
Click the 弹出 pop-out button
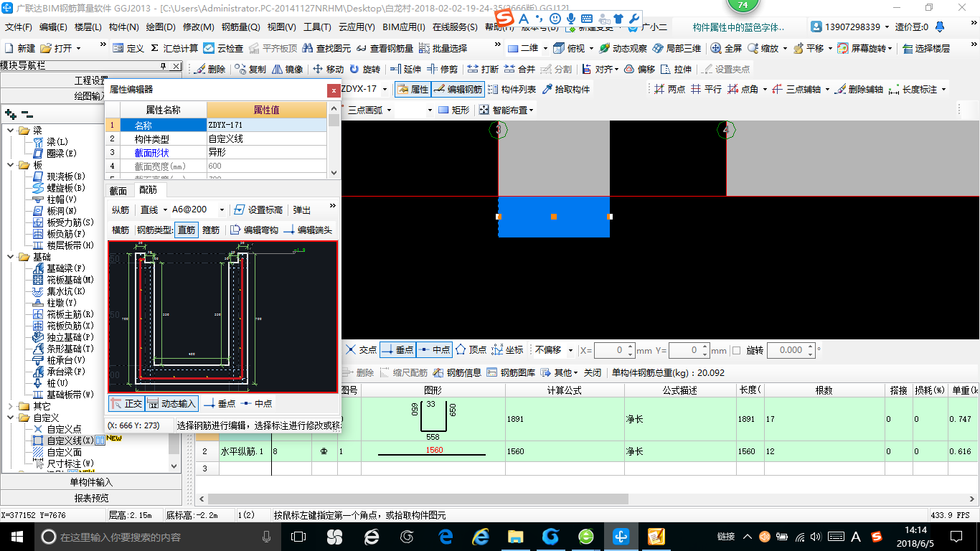tap(302, 209)
